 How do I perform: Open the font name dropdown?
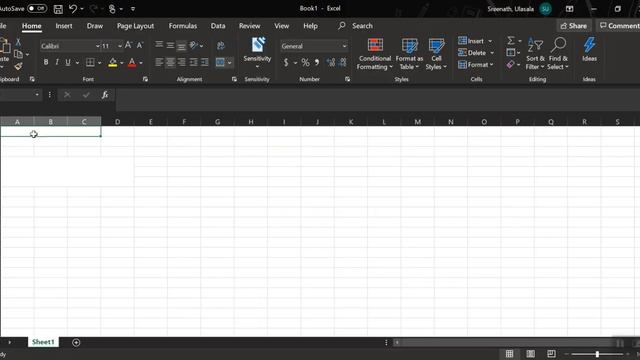pyautogui.click(x=98, y=46)
